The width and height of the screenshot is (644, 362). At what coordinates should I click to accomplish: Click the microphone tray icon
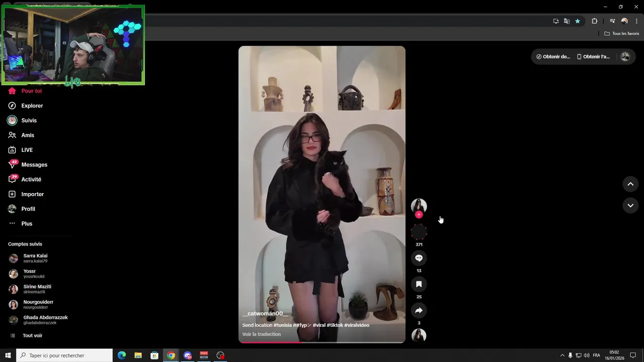[x=570, y=355]
